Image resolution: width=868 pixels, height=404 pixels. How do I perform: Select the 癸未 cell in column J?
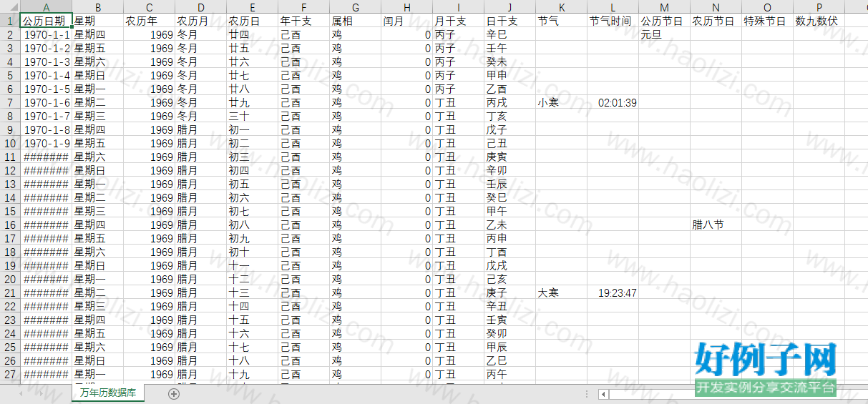pos(510,61)
